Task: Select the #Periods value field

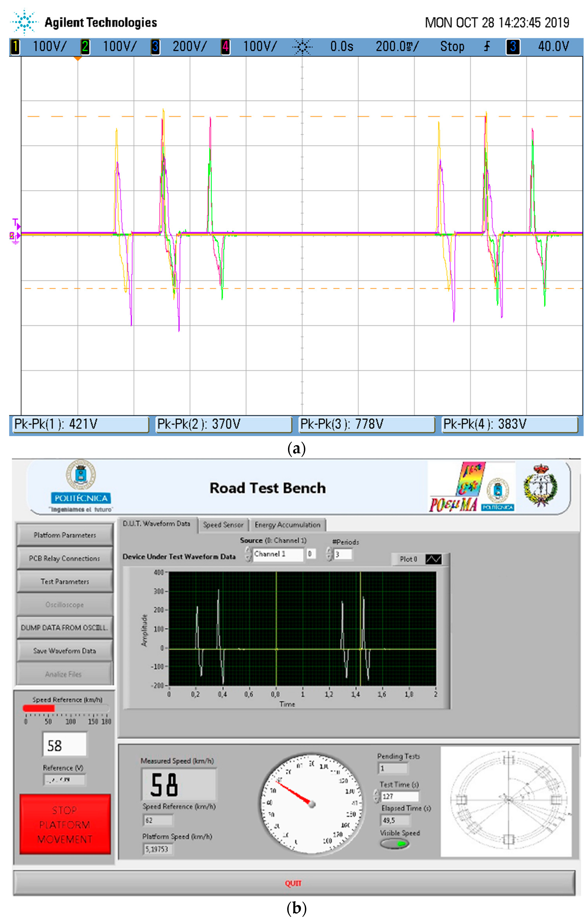Action: [x=343, y=554]
